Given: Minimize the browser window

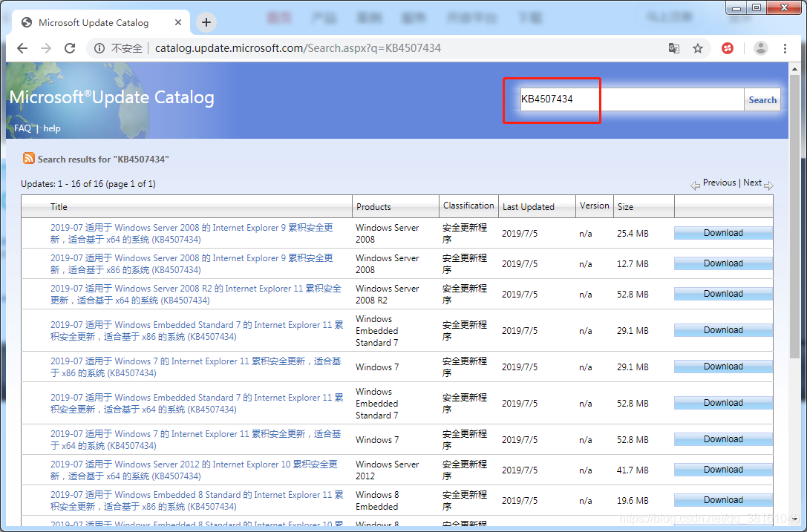Looking at the screenshot, I should pyautogui.click(x=736, y=7).
